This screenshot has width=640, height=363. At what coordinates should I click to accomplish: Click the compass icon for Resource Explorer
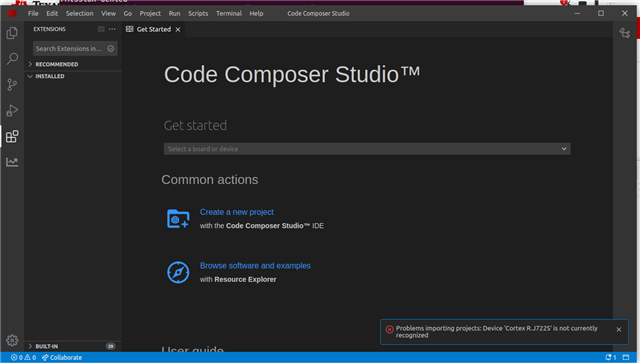click(178, 272)
